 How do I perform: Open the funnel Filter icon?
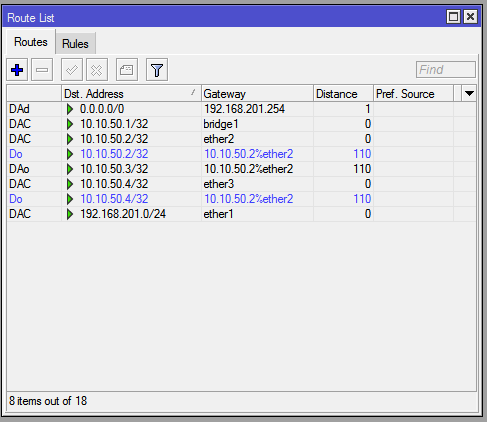[157, 70]
